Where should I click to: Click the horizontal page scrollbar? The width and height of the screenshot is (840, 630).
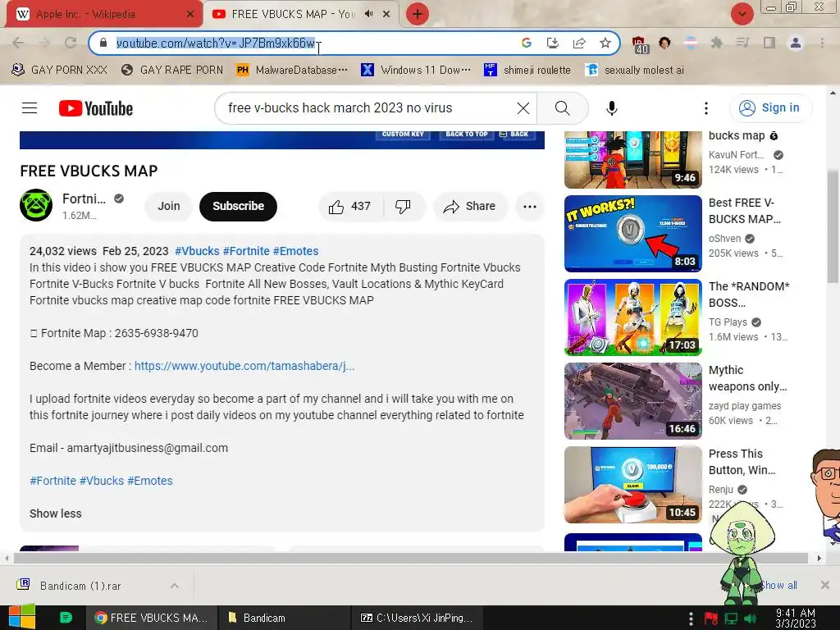click(410, 558)
